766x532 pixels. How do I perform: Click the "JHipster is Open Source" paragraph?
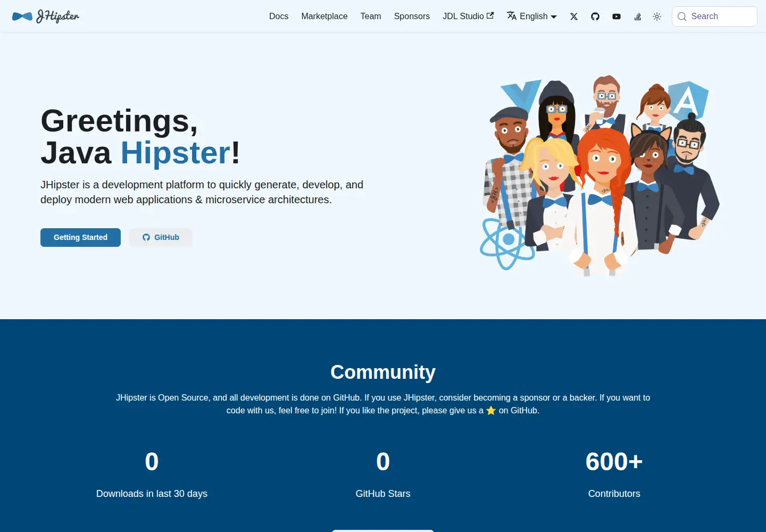[x=383, y=404]
